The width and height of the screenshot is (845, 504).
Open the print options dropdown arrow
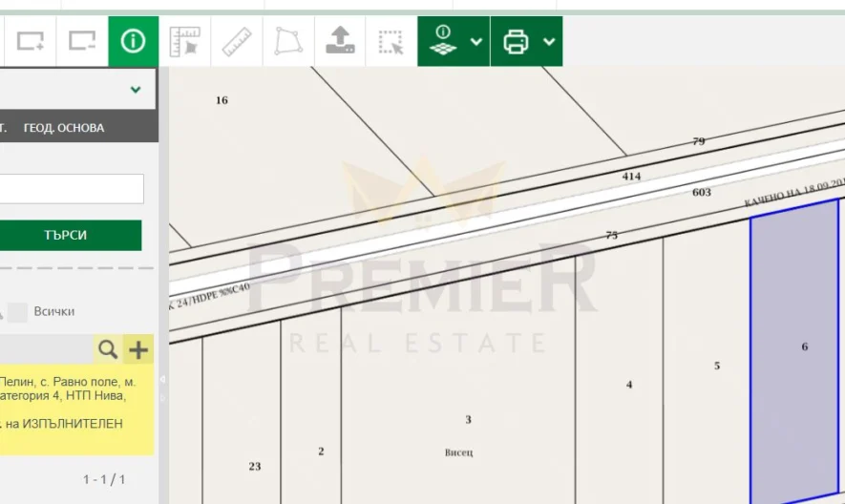(549, 42)
